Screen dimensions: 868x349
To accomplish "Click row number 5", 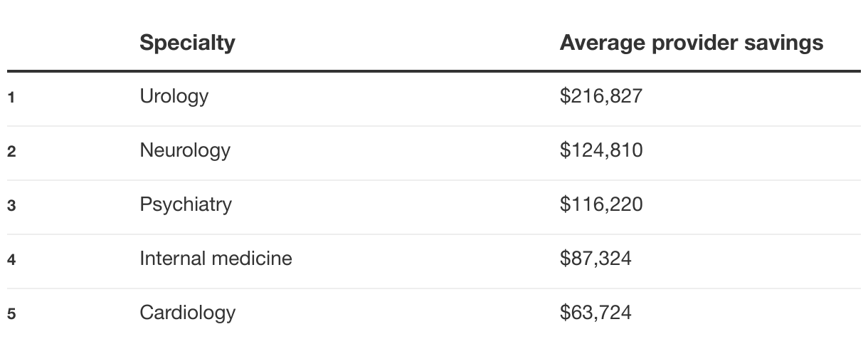I will click(x=11, y=313).
